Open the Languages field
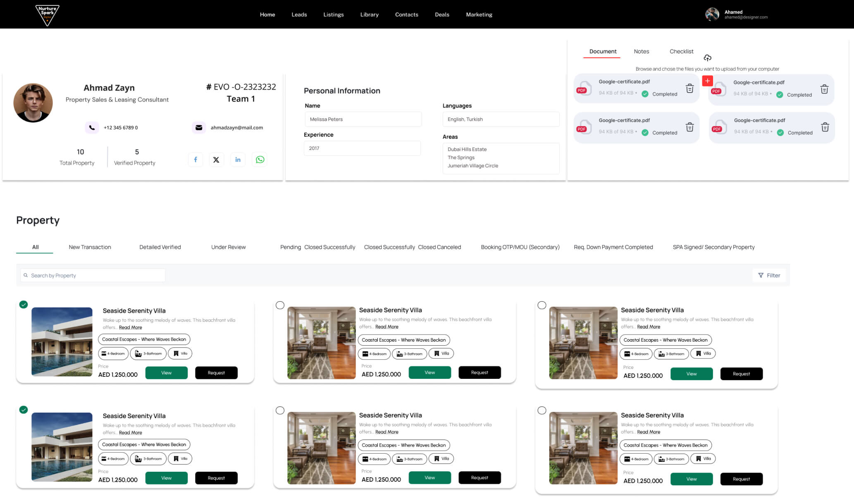 [x=501, y=119]
